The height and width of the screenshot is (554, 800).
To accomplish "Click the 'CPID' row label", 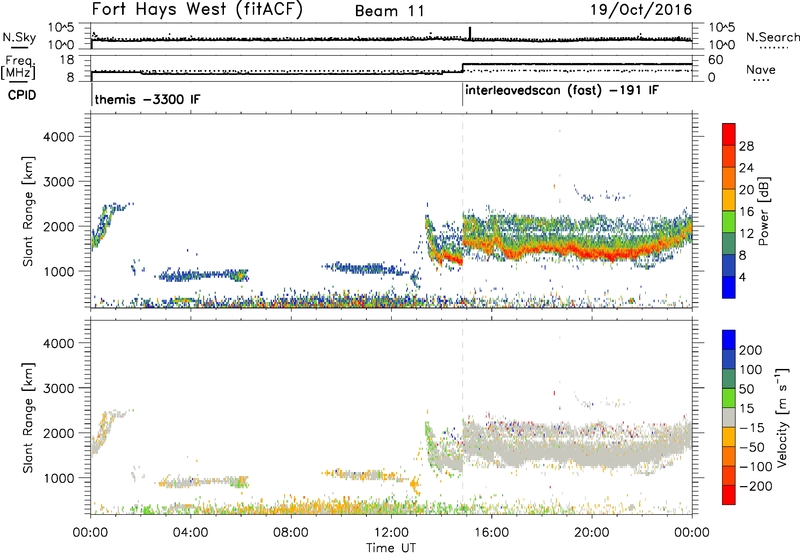I will (22, 95).
